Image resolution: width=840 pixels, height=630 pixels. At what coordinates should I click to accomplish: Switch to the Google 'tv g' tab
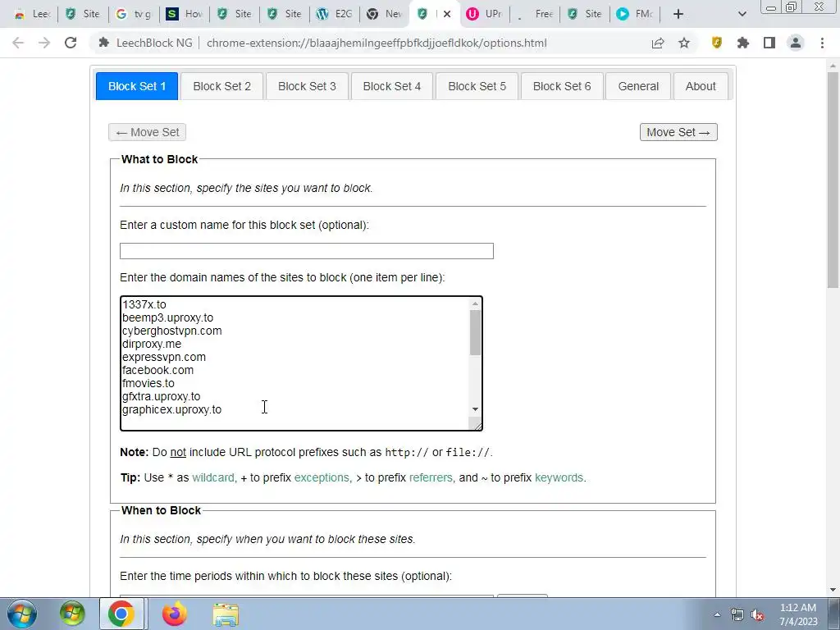coord(134,14)
